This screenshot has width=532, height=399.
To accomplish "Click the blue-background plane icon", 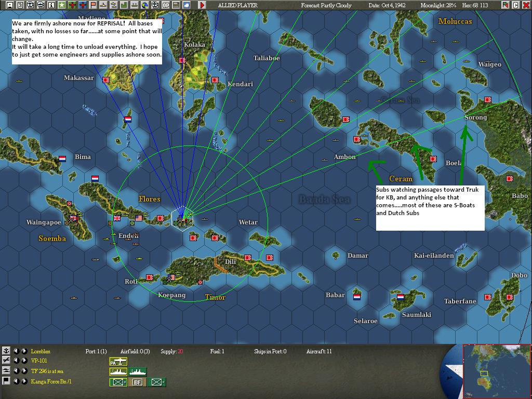I will point(83,5).
